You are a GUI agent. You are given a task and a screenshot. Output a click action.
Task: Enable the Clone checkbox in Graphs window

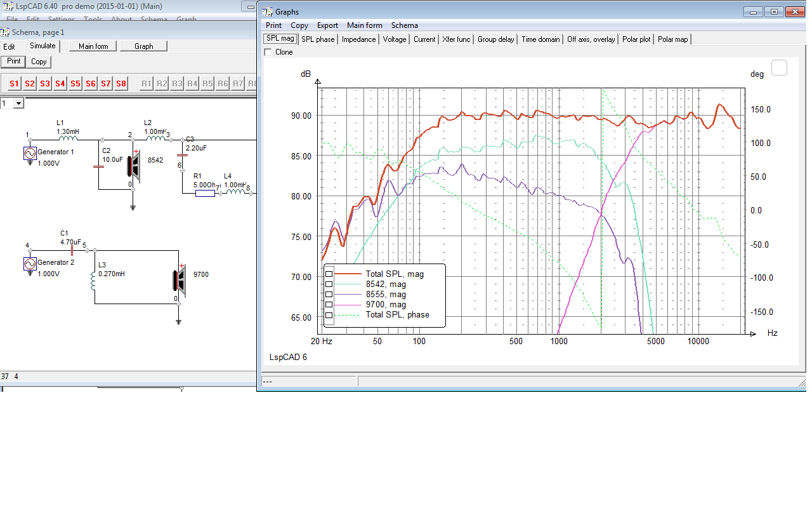(267, 52)
